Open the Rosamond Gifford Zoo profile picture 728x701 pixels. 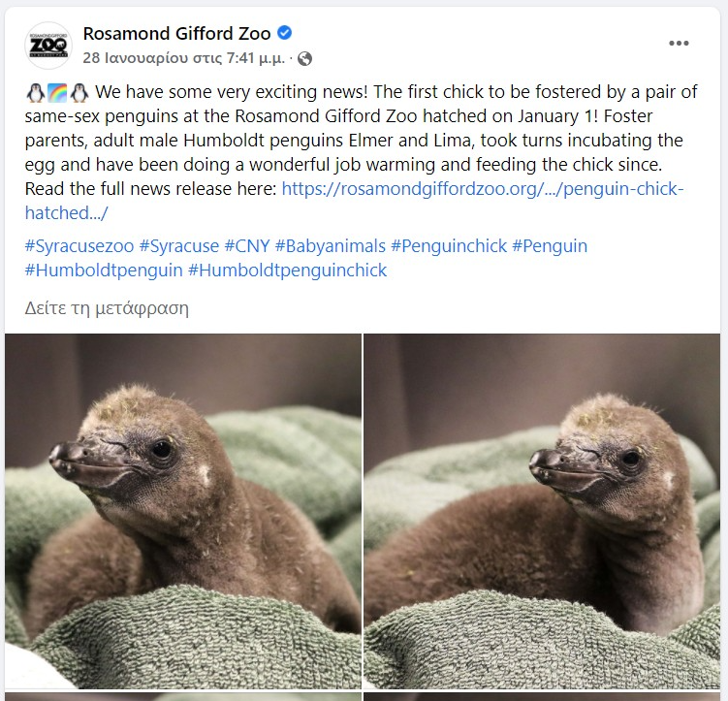coord(48,46)
